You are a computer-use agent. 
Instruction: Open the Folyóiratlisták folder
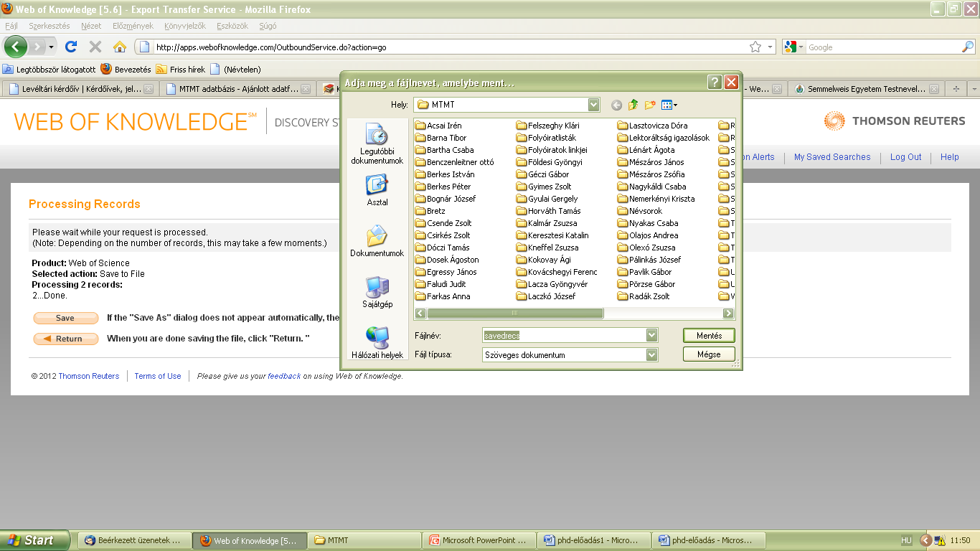click(x=546, y=138)
